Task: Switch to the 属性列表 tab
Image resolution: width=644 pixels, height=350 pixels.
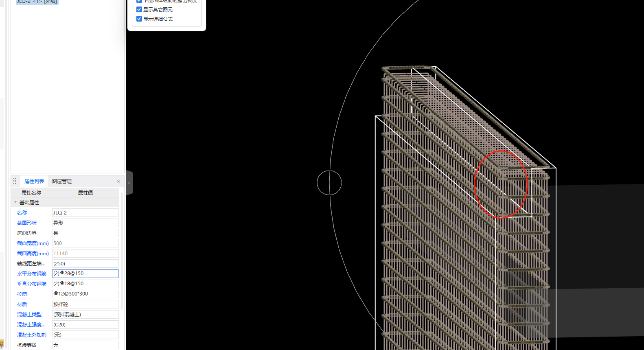Action: pyautogui.click(x=34, y=182)
